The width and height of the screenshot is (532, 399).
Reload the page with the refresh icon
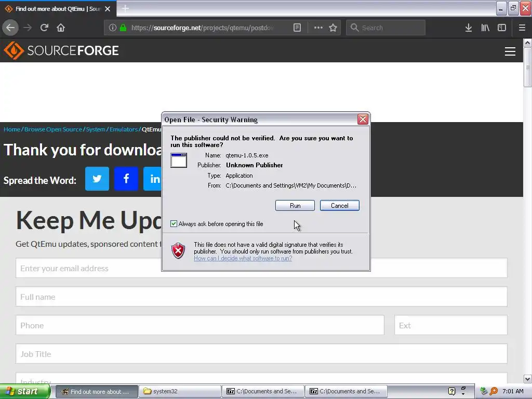pyautogui.click(x=44, y=28)
